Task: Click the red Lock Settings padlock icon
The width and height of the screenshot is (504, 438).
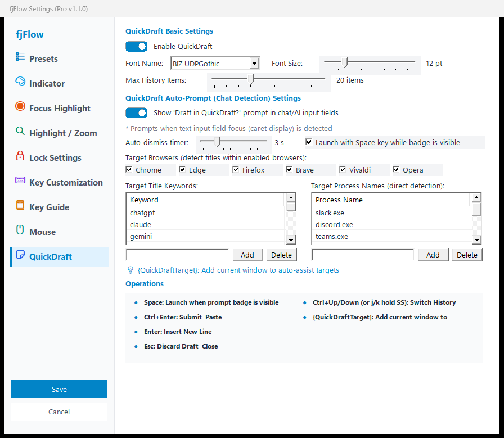Action: 20,156
